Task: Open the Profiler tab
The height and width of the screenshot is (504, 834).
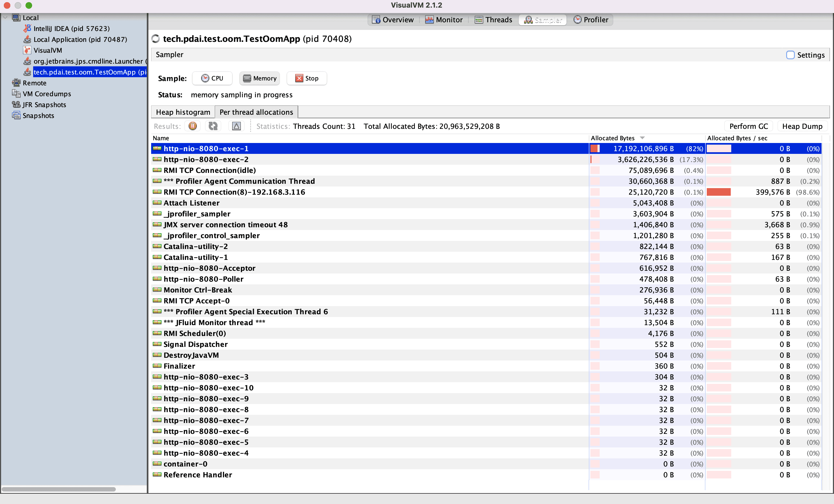Action: [591, 20]
